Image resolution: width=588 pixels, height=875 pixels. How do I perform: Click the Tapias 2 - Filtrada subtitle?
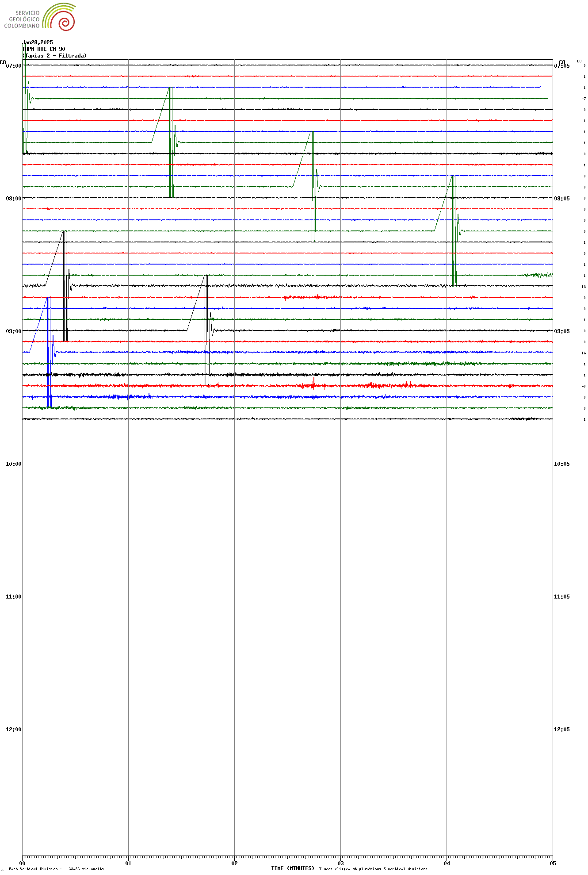click(55, 56)
